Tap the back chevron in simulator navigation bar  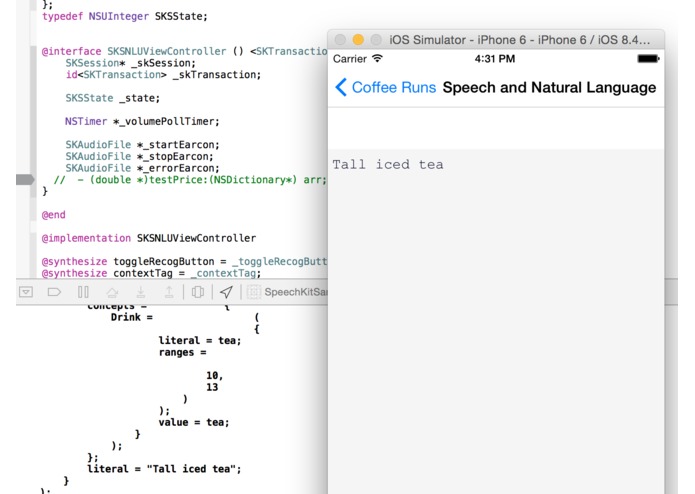[x=341, y=87]
